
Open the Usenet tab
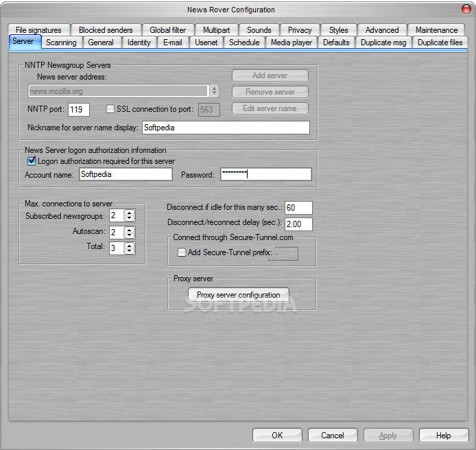pos(206,43)
